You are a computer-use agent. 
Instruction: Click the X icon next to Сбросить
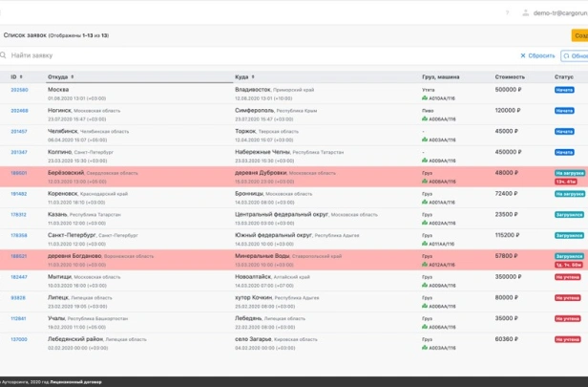(x=523, y=55)
